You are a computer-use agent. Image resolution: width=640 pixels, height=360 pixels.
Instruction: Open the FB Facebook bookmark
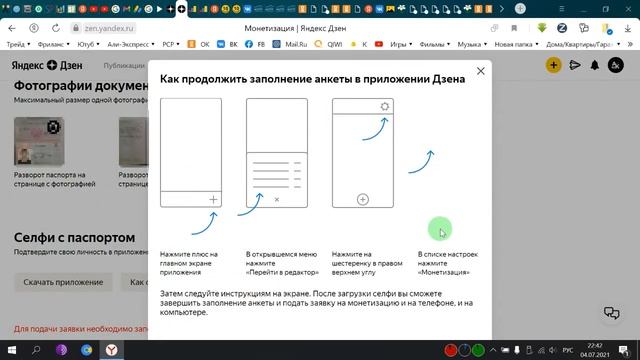pos(255,44)
